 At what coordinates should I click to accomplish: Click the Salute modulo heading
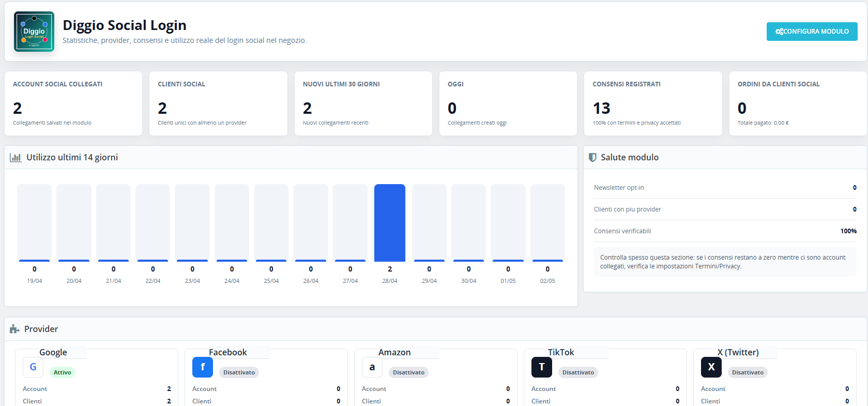coord(630,157)
